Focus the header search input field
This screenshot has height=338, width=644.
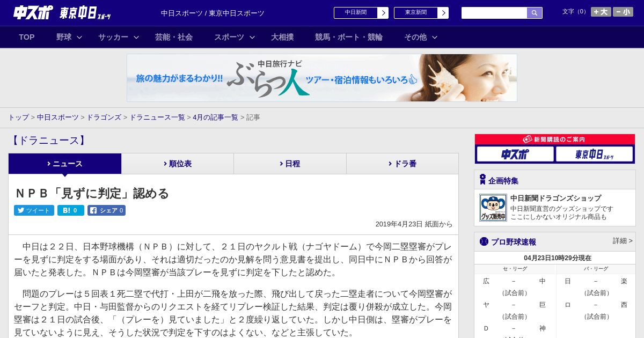click(494, 13)
